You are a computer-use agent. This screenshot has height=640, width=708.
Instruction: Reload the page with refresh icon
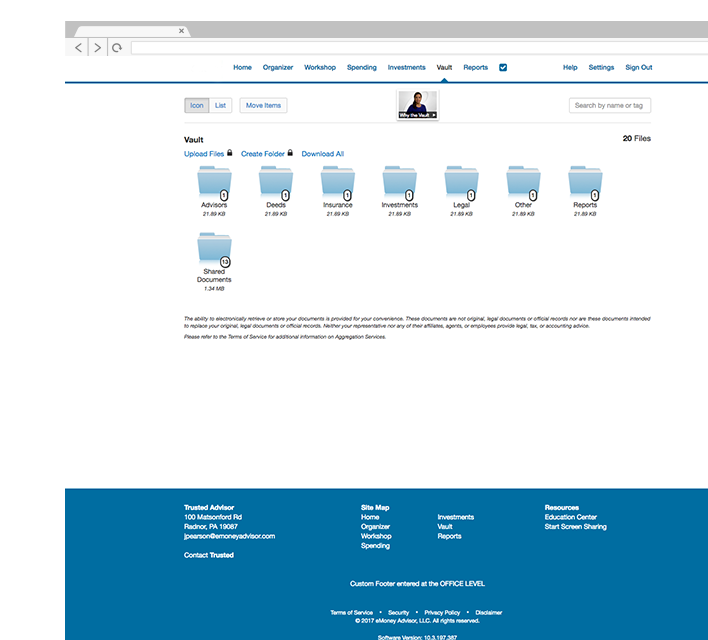coord(117,47)
